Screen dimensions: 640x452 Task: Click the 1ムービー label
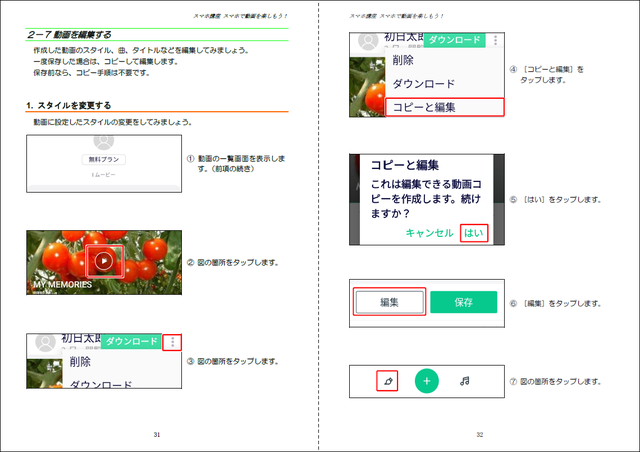click(x=104, y=175)
